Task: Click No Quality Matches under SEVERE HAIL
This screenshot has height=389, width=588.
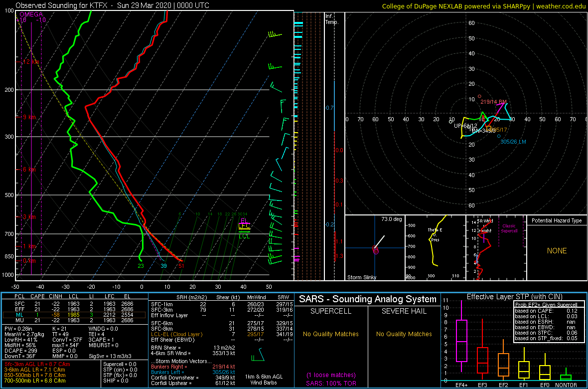Action: click(x=404, y=334)
